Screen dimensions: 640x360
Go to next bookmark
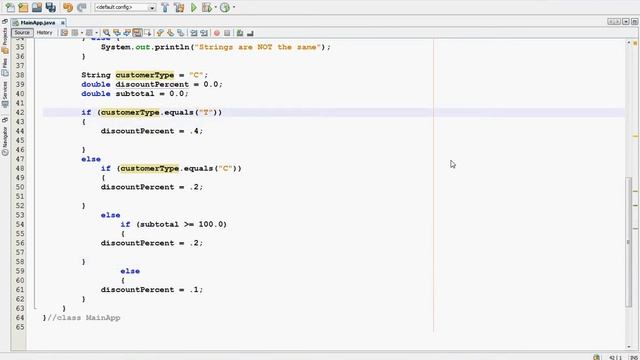pos(170,33)
